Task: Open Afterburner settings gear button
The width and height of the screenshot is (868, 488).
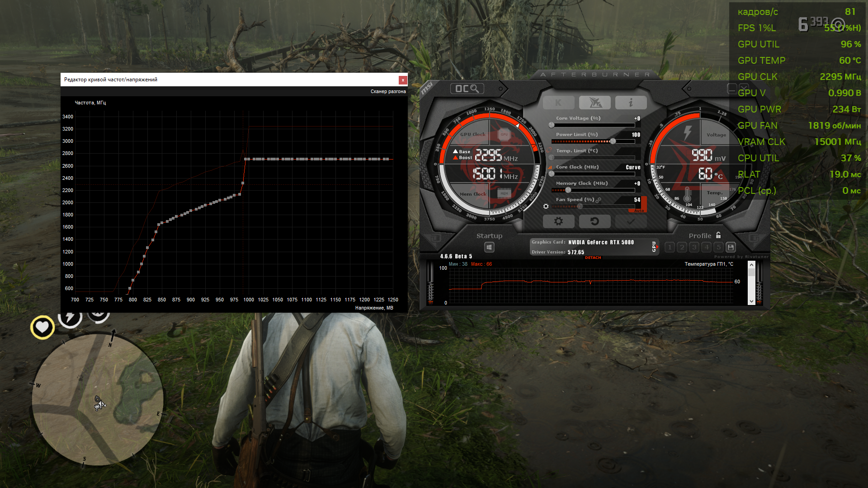Action: [x=558, y=221]
